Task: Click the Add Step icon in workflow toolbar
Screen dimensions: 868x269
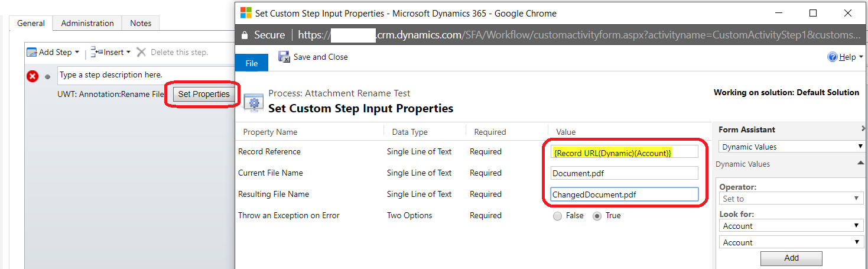Action: (x=32, y=52)
